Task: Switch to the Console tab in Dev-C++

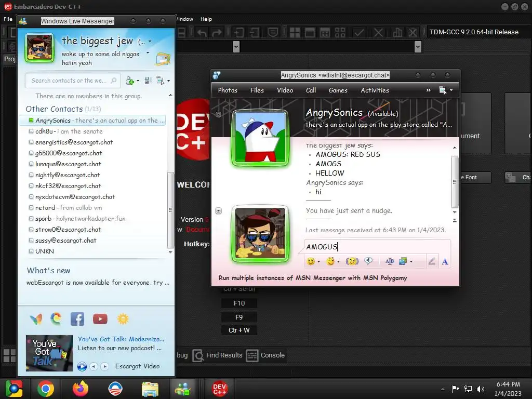Action: (265, 355)
